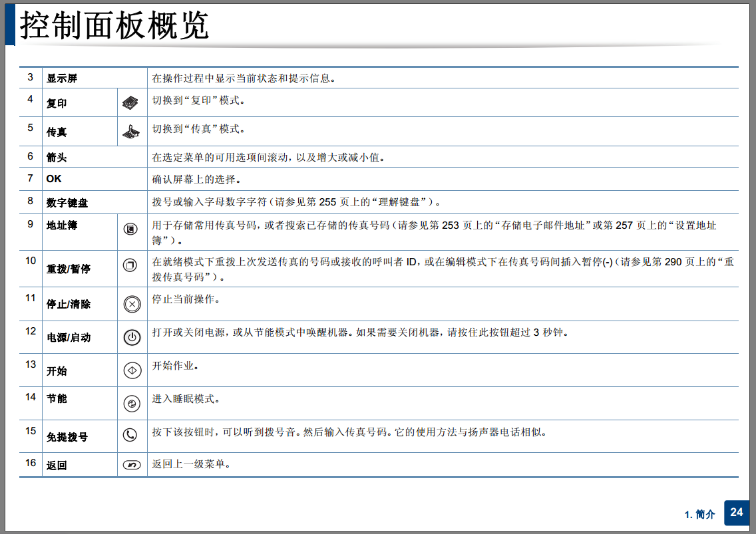Click the 显示屏 description text
756x534 pixels.
244,78
